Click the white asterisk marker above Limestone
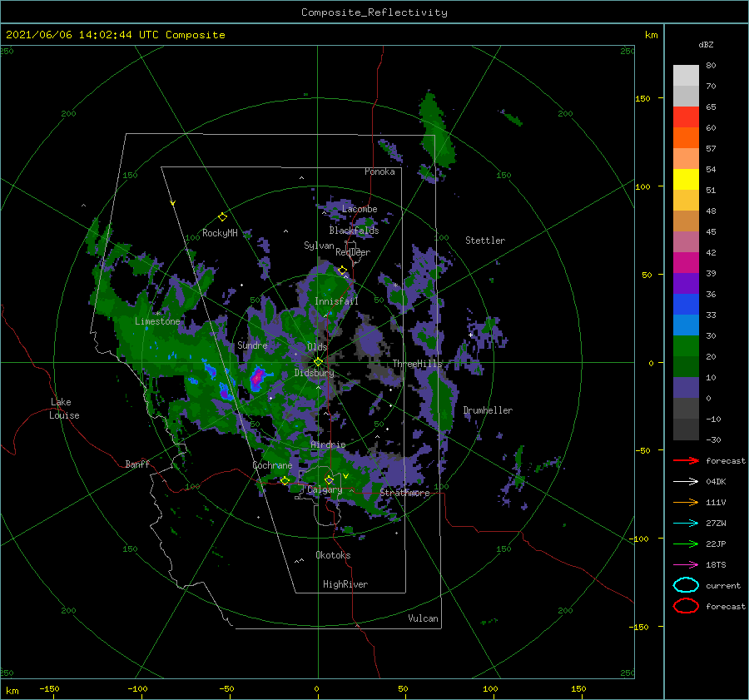 tap(157, 314)
